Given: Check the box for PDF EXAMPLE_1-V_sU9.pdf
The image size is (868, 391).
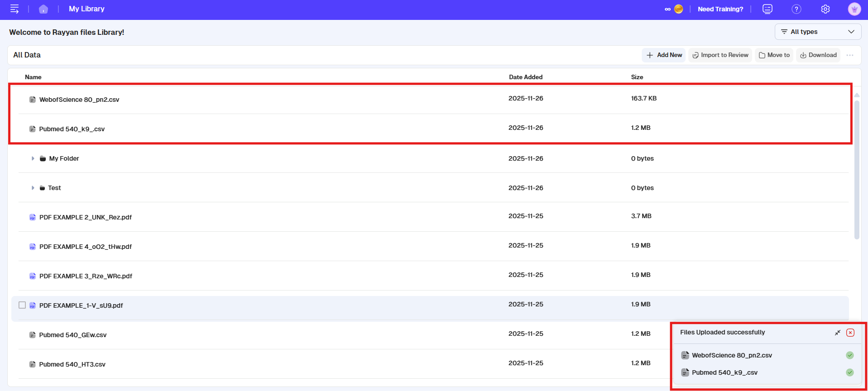Looking at the screenshot, I should tap(22, 305).
